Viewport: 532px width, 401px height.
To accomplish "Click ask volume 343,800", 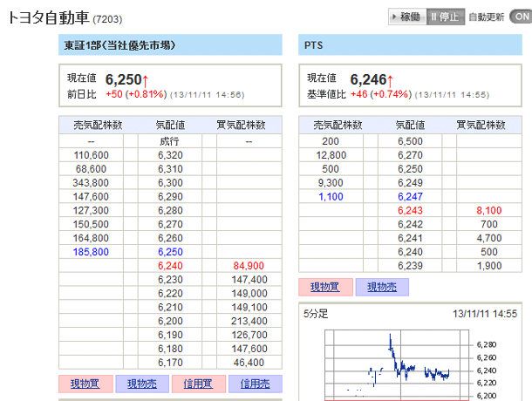I will point(91,183).
